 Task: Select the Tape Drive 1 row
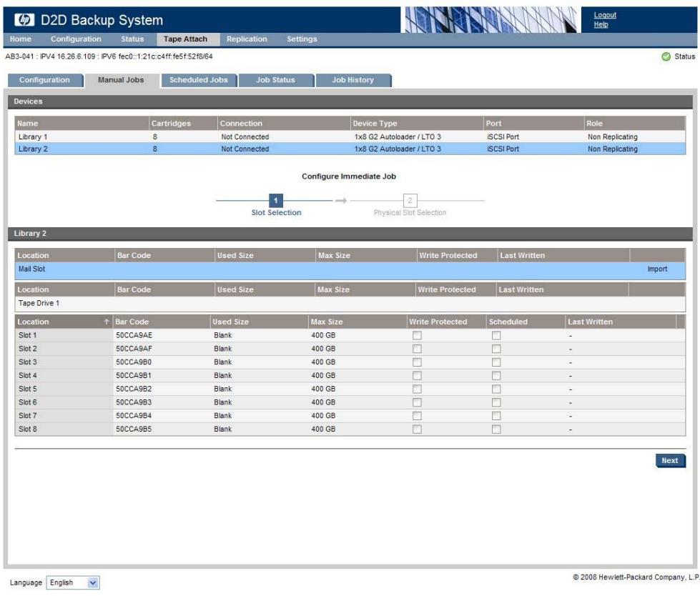tap(350, 303)
